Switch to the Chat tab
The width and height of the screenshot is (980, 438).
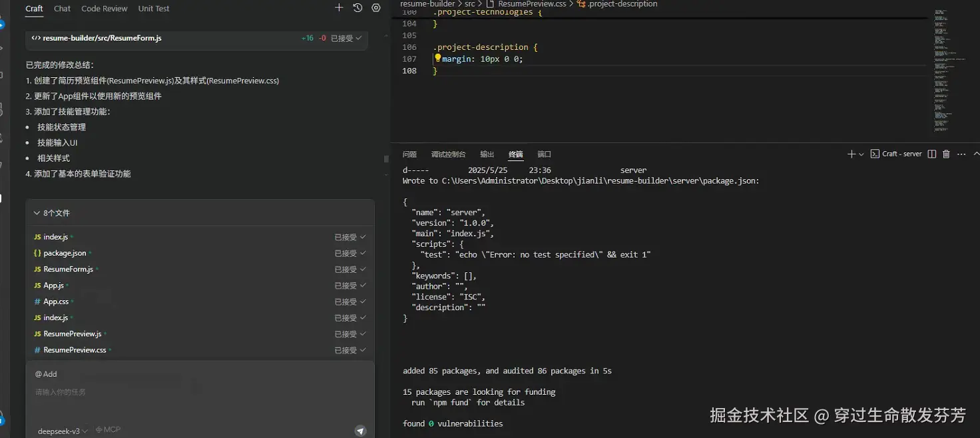pos(63,9)
